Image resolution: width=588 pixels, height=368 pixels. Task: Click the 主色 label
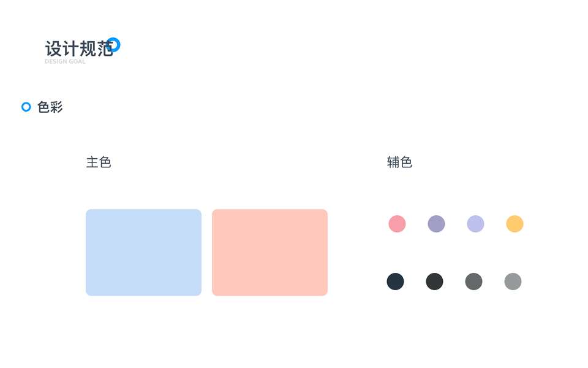(x=99, y=163)
